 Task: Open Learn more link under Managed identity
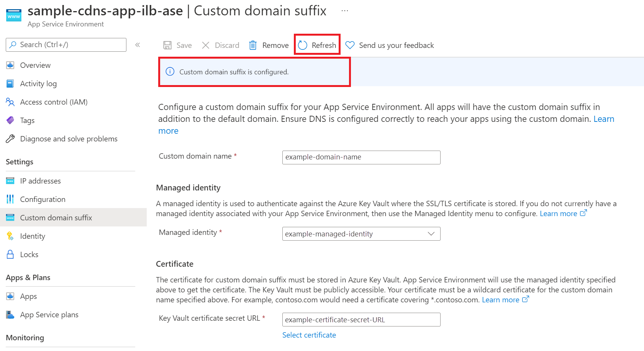559,213
